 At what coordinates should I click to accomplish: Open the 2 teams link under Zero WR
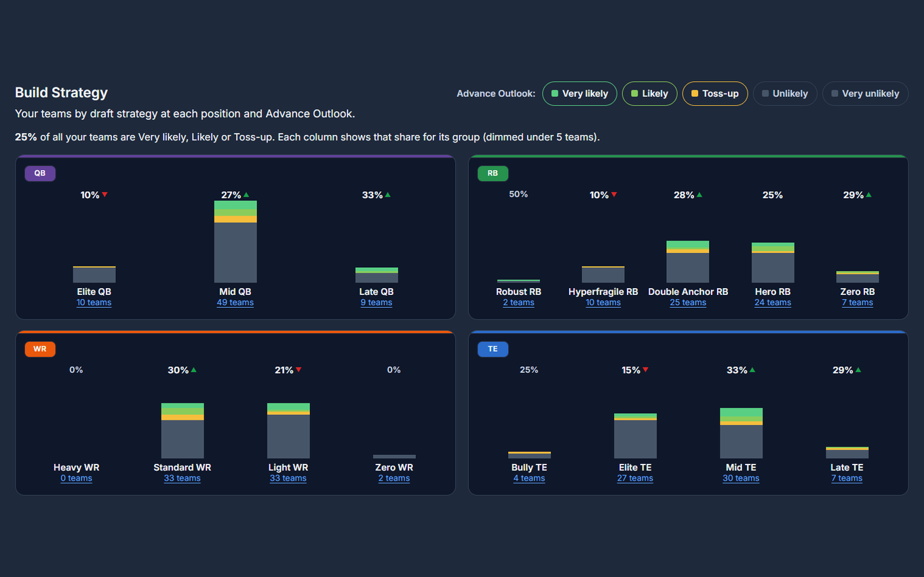click(394, 478)
